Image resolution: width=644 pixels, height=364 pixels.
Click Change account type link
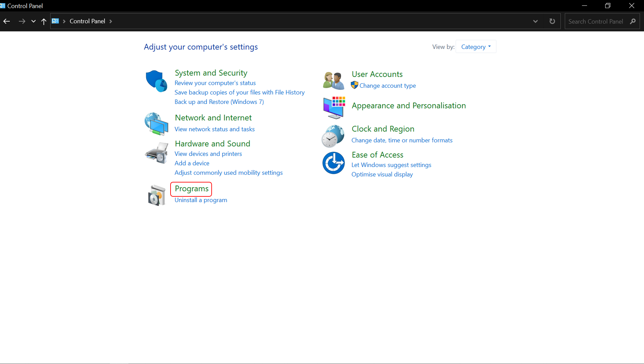point(387,86)
